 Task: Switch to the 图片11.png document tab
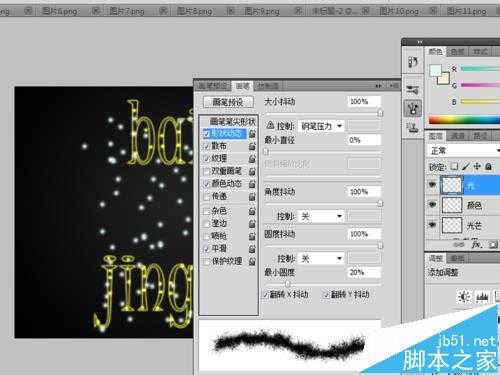coord(467,12)
